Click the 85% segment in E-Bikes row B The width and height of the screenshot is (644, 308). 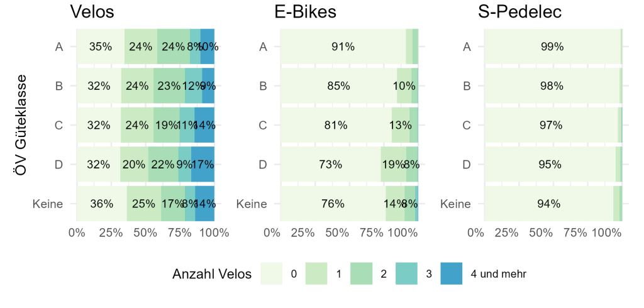[x=338, y=86]
